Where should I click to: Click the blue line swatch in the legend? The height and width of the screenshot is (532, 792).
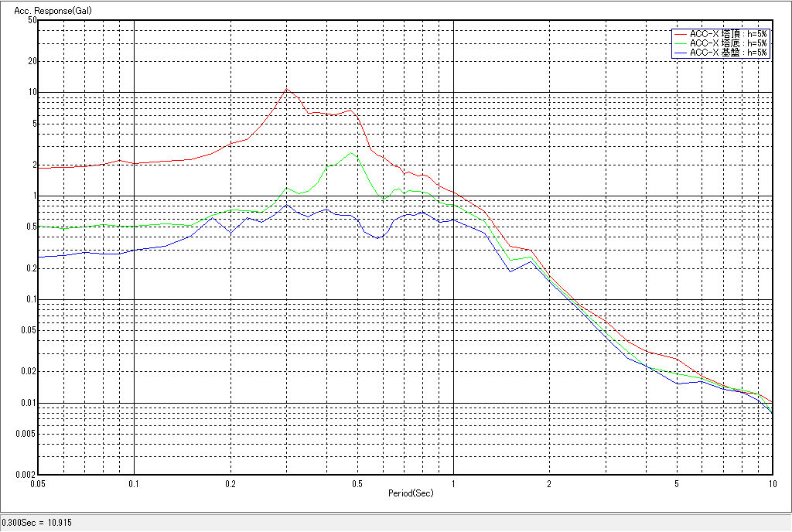point(680,53)
